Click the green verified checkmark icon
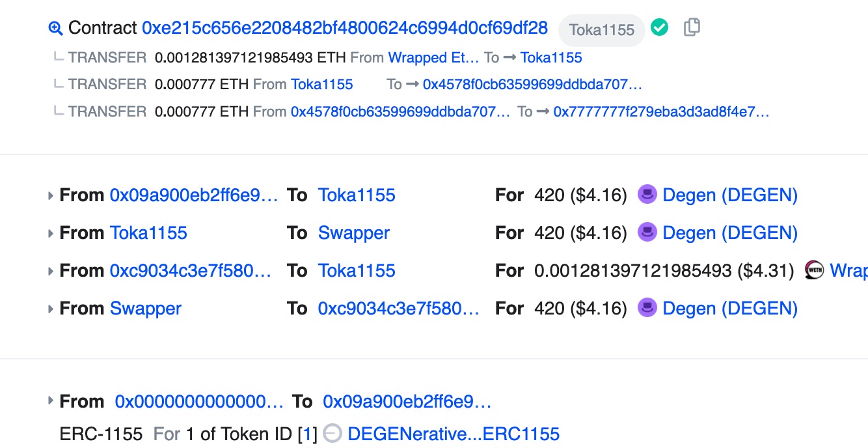 coord(659,27)
